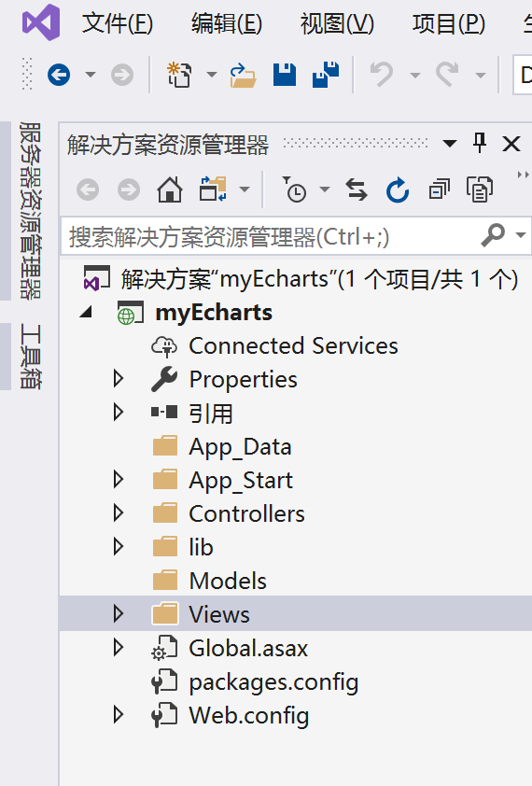
Task: Open the 文件(F) menu
Action: 118,23
